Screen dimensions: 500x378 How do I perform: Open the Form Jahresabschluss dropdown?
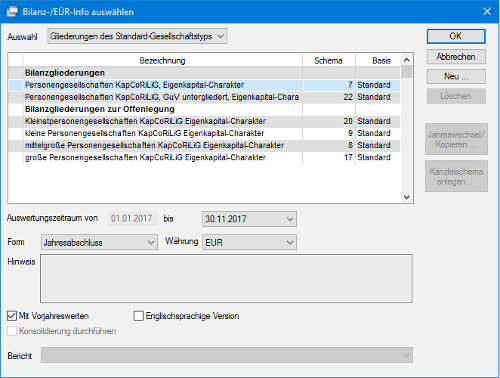coord(99,242)
